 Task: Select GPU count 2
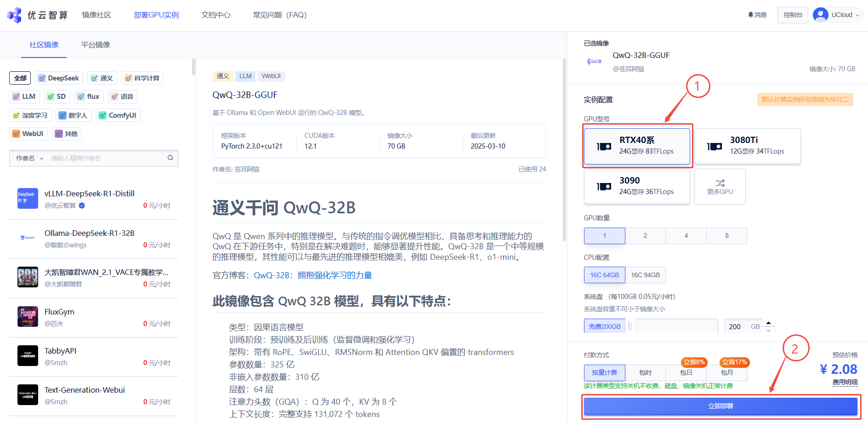tap(645, 235)
